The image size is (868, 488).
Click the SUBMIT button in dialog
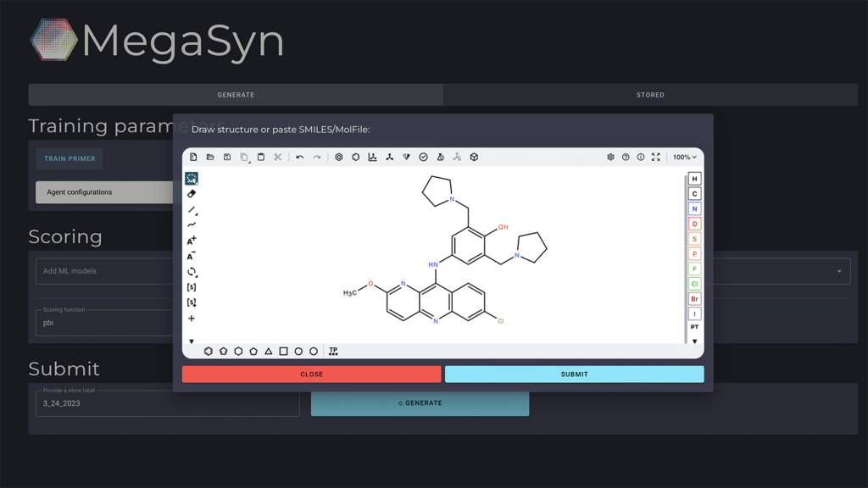[x=575, y=374]
